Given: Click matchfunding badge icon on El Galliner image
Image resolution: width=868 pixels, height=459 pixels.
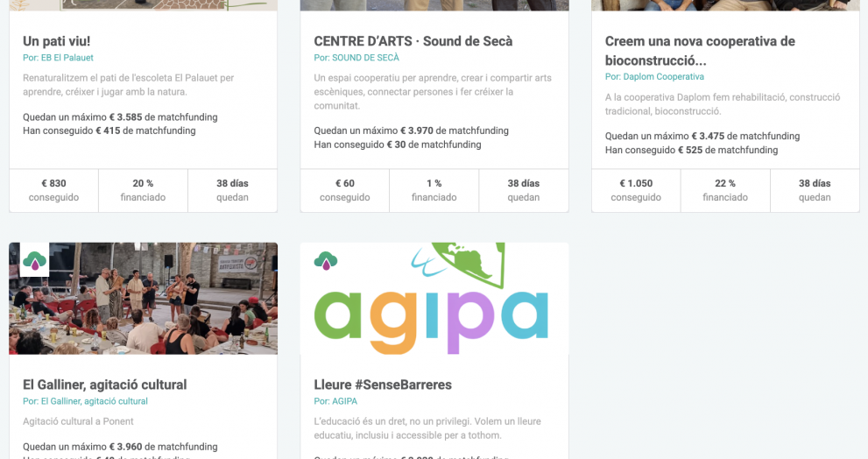Looking at the screenshot, I should pos(35,260).
